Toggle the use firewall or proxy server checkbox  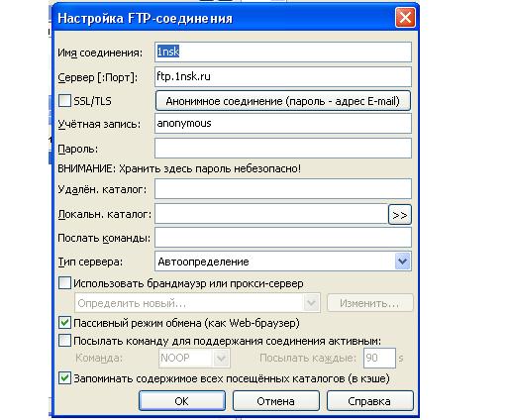pyautogui.click(x=64, y=283)
